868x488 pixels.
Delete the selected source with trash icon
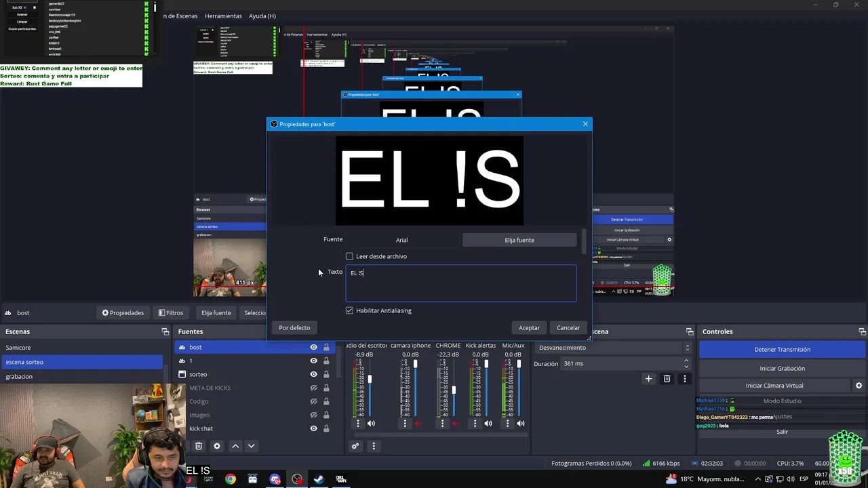199,446
